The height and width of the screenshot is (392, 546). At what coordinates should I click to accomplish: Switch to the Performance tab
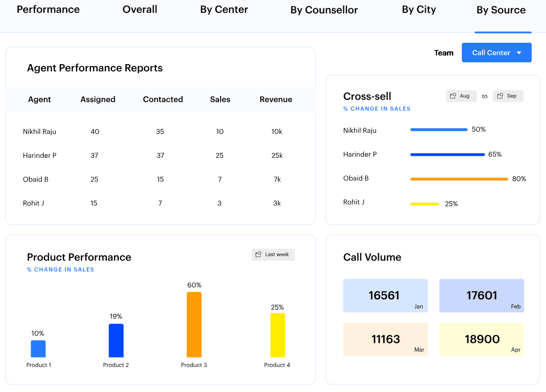pyautogui.click(x=48, y=10)
